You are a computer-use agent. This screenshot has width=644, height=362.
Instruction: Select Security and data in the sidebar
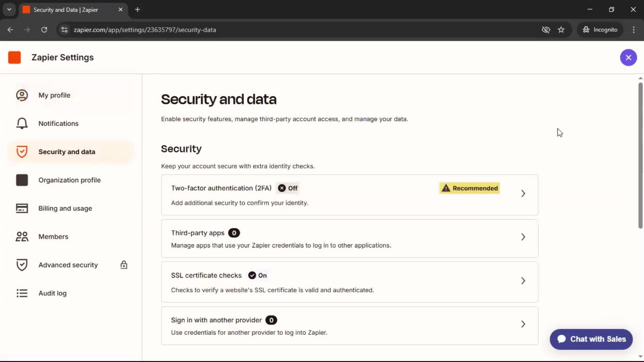pos(71,152)
